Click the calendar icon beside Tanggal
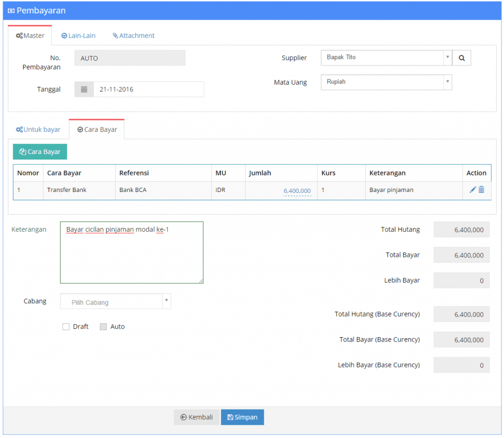The image size is (504, 438). click(84, 90)
